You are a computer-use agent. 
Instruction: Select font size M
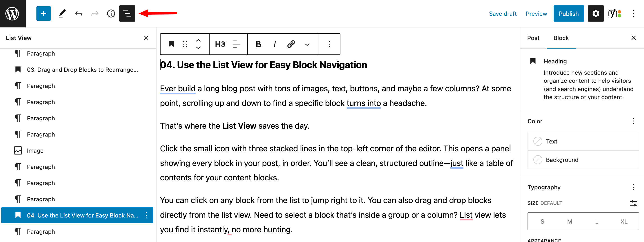(x=569, y=222)
